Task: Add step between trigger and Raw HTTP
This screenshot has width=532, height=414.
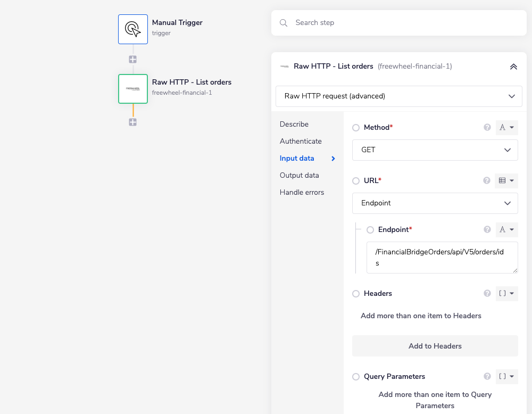Action: pos(133,60)
